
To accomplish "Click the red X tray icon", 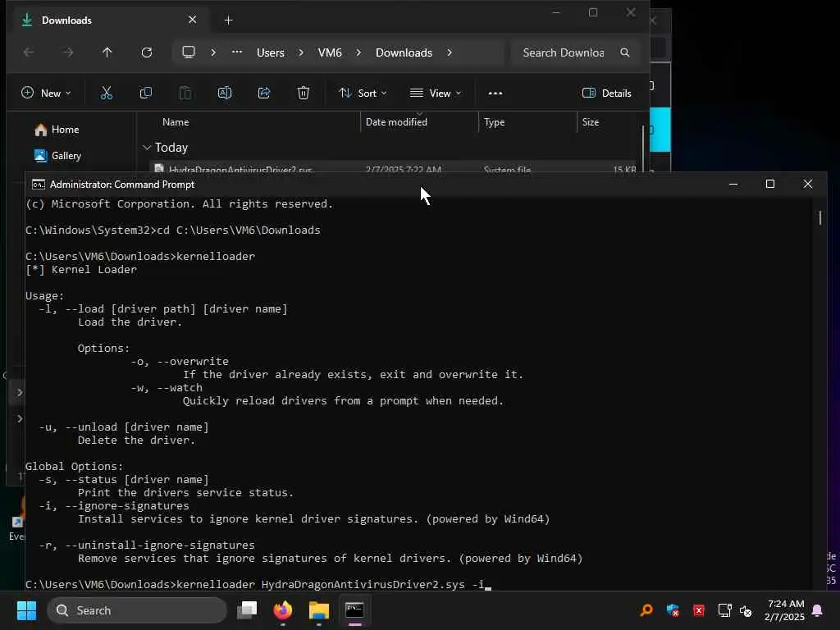I will (x=699, y=610).
